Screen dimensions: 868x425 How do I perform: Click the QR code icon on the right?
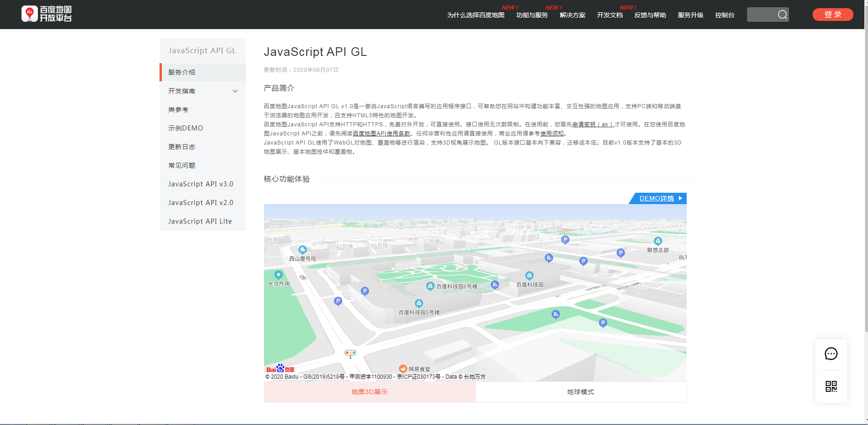click(831, 387)
